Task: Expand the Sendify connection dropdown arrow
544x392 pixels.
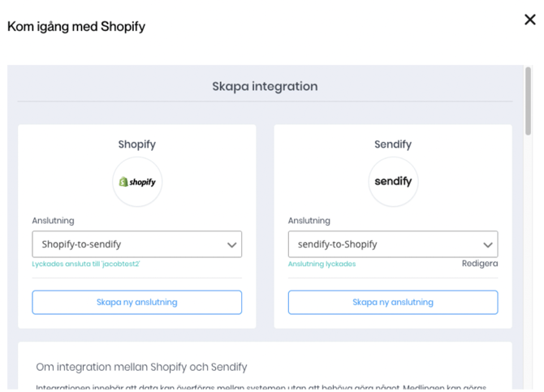Action: (487, 244)
